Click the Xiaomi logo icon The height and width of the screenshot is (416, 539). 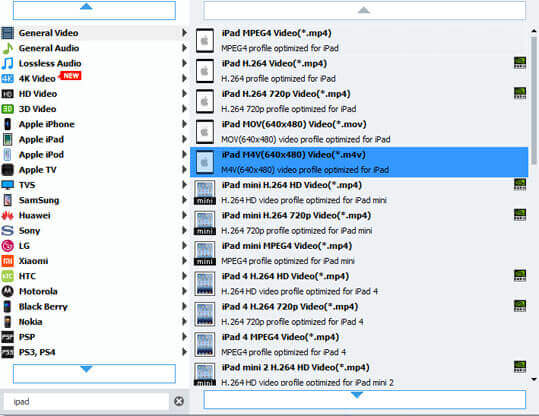click(8, 261)
